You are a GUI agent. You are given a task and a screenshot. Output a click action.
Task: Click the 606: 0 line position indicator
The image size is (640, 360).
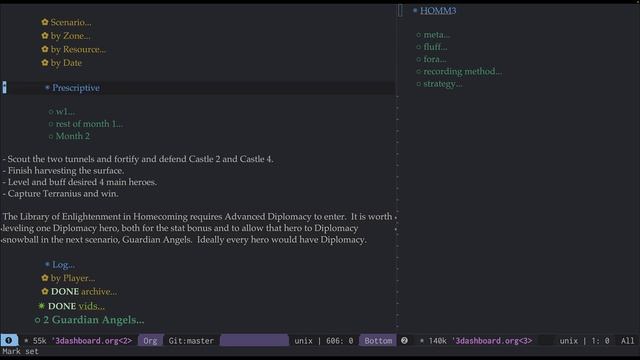point(340,341)
